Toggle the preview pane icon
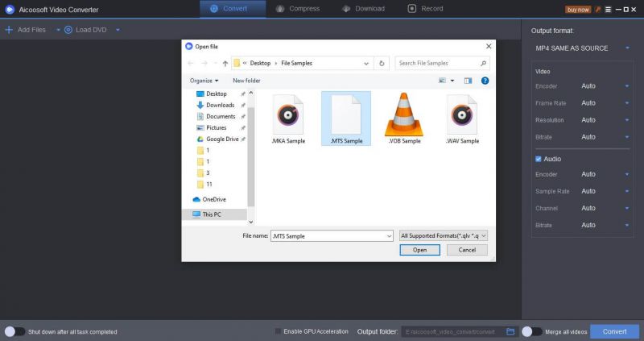This screenshot has width=644, height=341. coord(468,81)
